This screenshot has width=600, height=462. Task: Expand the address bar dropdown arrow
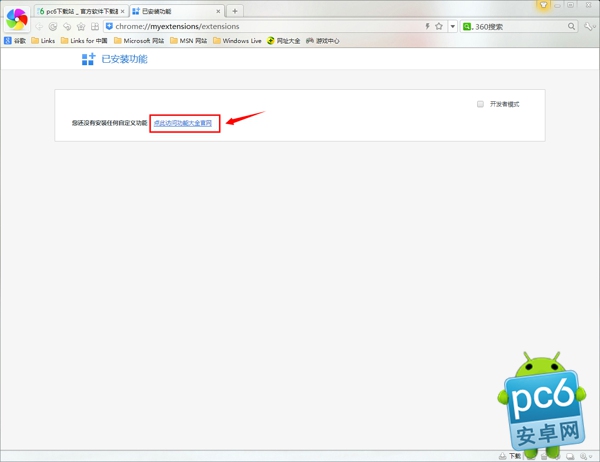pos(452,26)
